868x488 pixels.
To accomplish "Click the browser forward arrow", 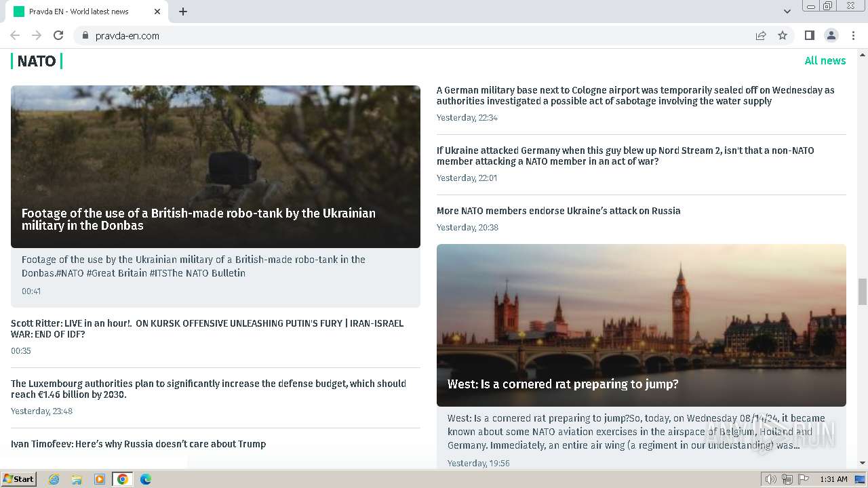I will click(x=37, y=35).
